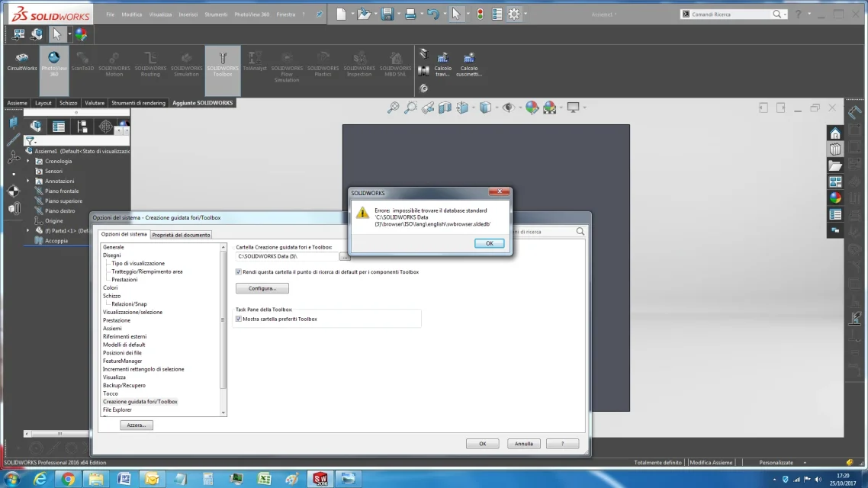Image resolution: width=868 pixels, height=488 pixels.
Task: Click the Toolbox folder path field
Action: 287,256
